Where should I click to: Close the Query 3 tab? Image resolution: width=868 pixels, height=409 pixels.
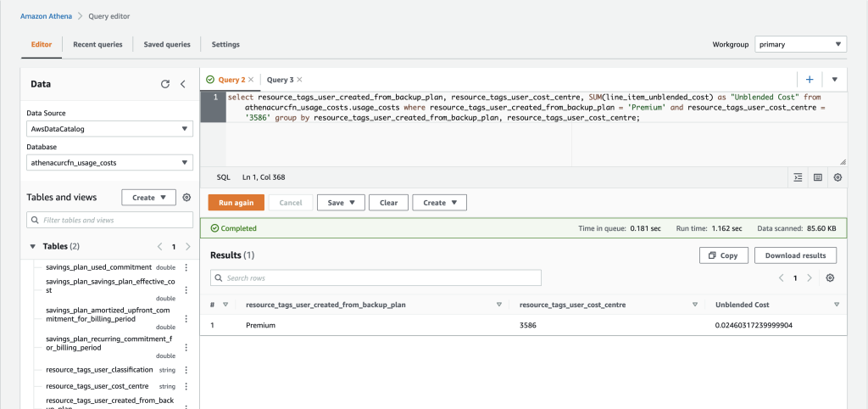click(299, 80)
